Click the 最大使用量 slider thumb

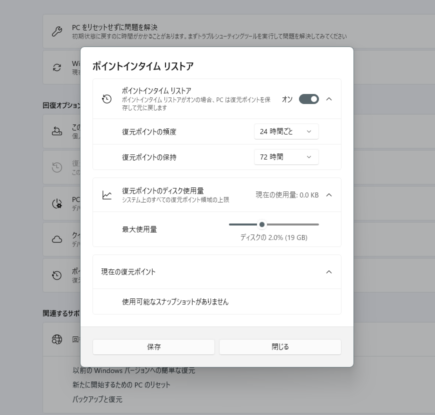point(262,224)
